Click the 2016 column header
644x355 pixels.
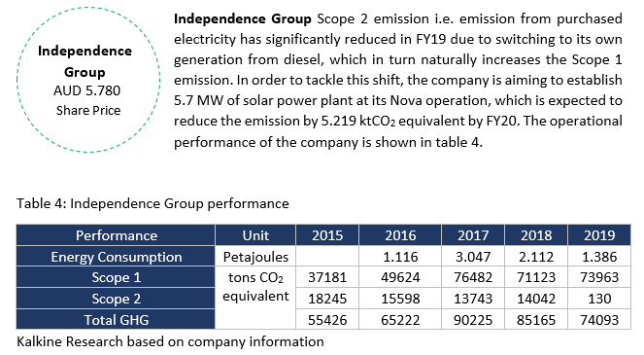pos(400,235)
